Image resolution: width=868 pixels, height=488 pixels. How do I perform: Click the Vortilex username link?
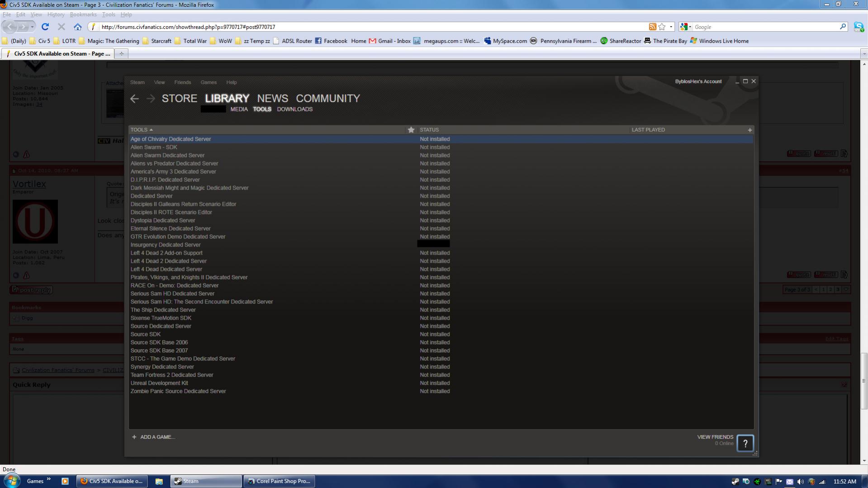click(x=29, y=184)
